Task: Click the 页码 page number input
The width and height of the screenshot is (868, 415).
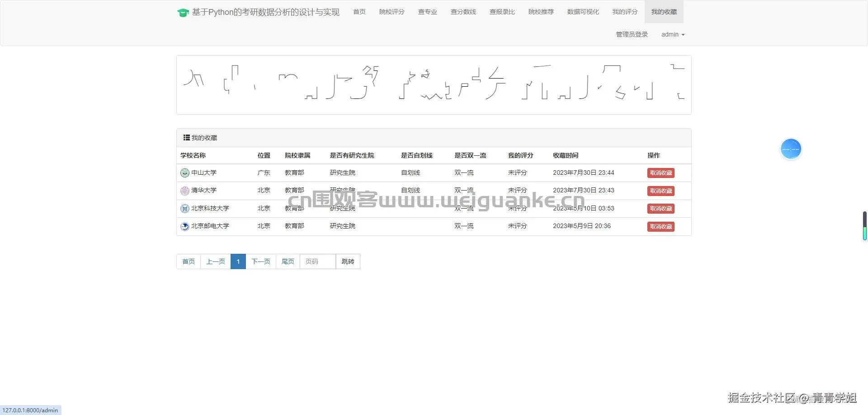Action: tap(318, 261)
